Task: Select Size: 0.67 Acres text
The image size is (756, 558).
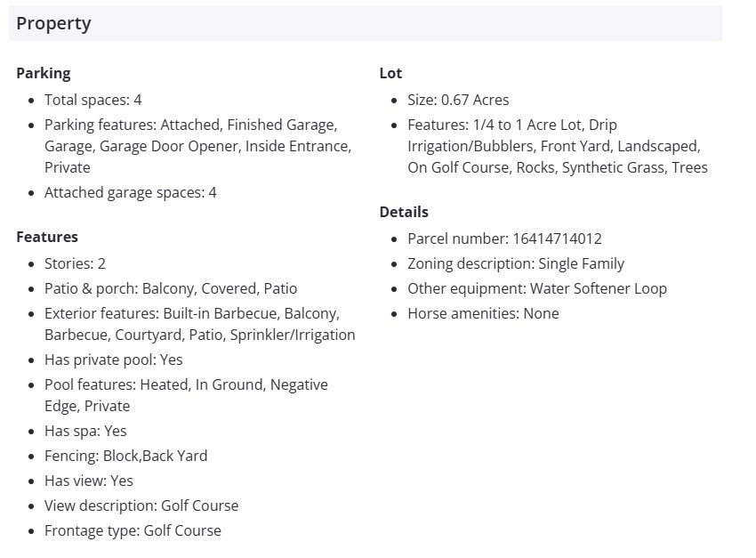Action: 458,100
